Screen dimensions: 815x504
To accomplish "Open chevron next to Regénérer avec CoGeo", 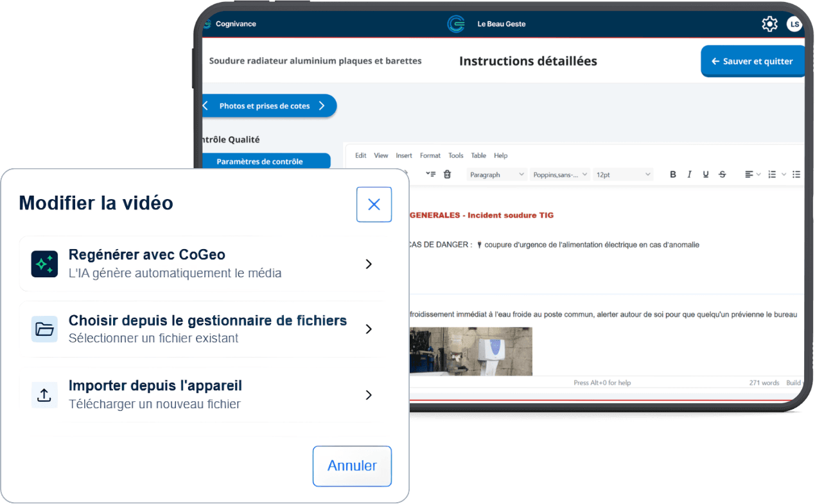I will pos(369,264).
